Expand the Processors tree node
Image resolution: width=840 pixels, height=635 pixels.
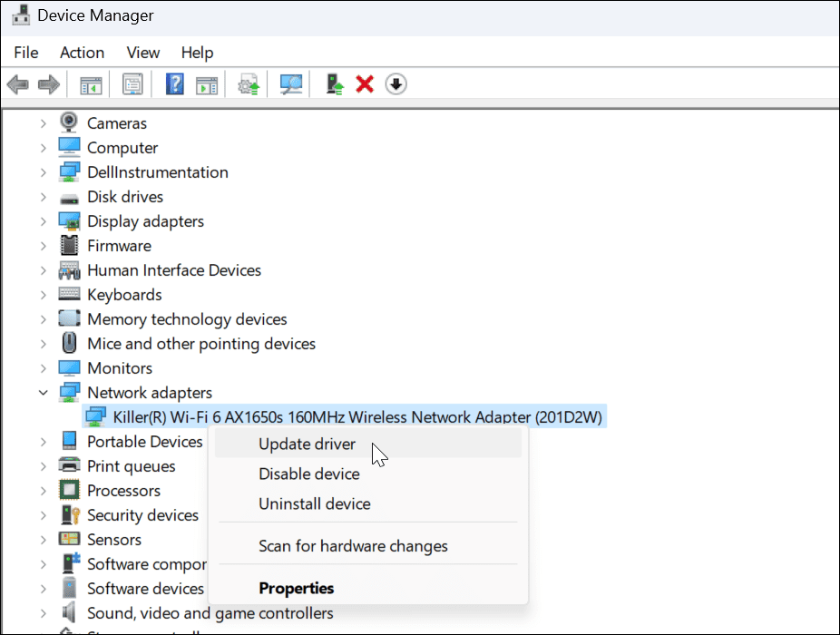click(44, 490)
